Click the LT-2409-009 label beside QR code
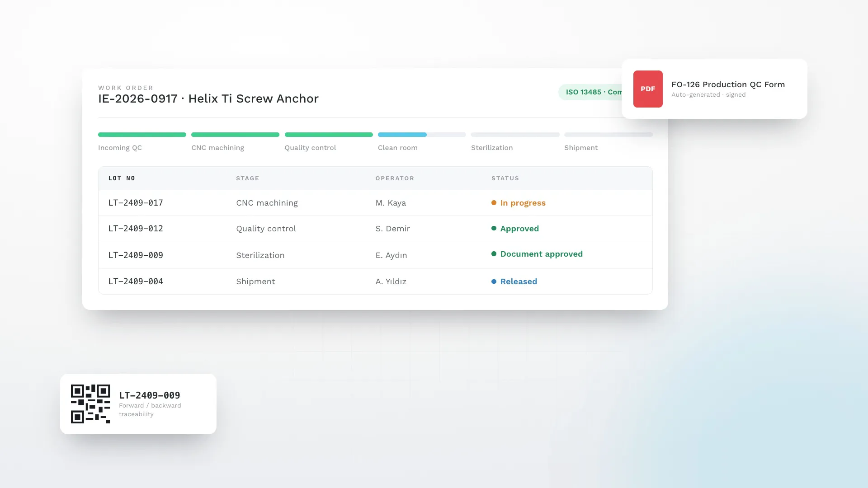Image resolution: width=868 pixels, height=488 pixels. pos(150,395)
